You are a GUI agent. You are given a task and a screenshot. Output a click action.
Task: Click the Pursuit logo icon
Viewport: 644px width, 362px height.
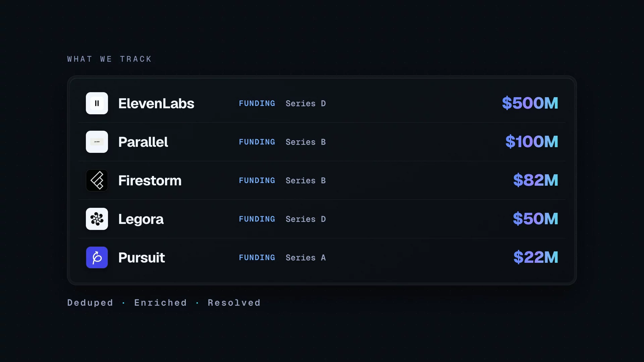click(97, 257)
